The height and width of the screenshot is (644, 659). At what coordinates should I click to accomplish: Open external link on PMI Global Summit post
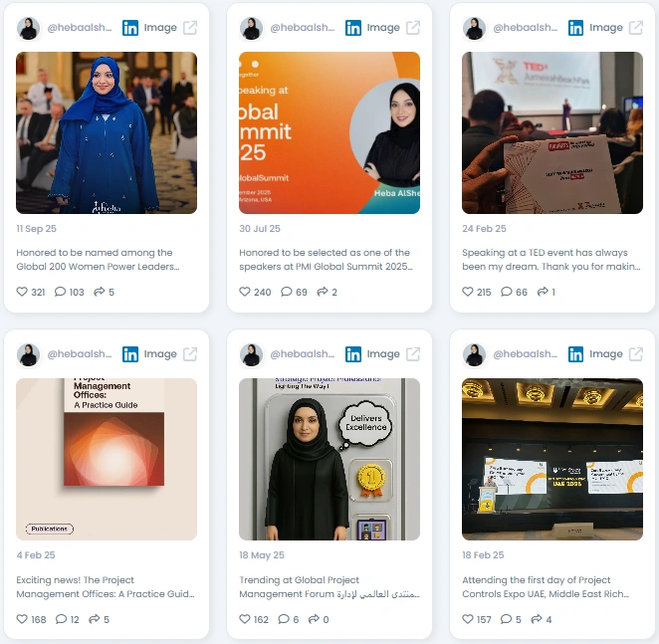(x=413, y=28)
